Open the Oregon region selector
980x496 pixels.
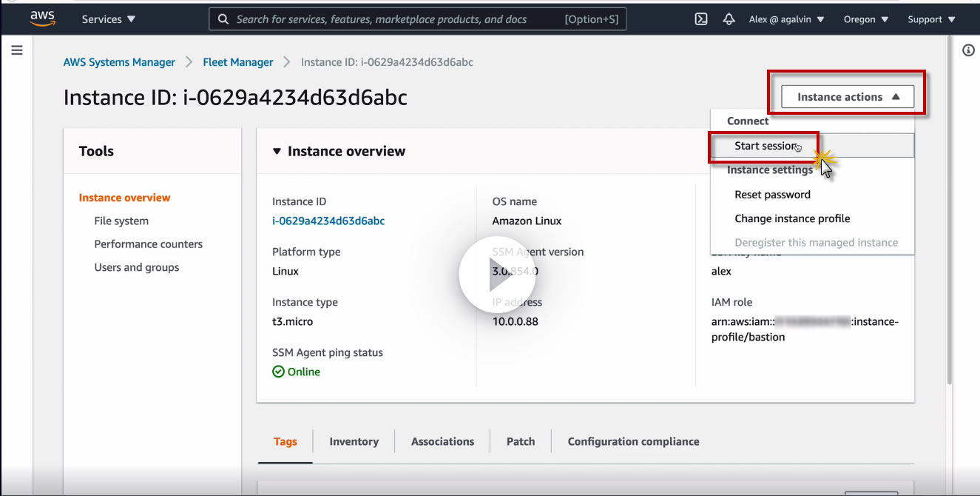(865, 19)
